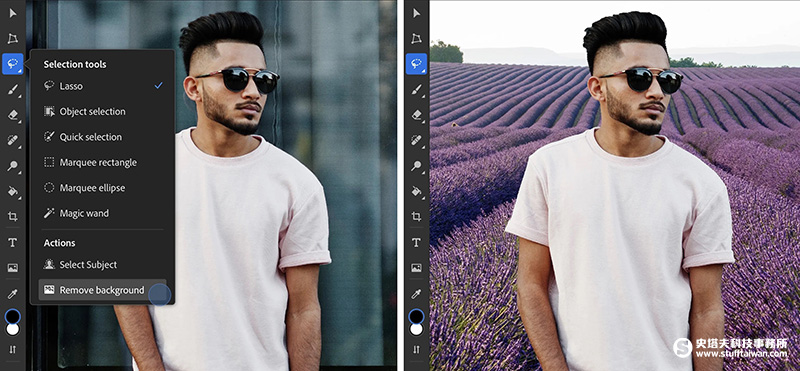Select Place Image tool beside the lavender photo
Screen dimensions: 800x371
coord(416,267)
